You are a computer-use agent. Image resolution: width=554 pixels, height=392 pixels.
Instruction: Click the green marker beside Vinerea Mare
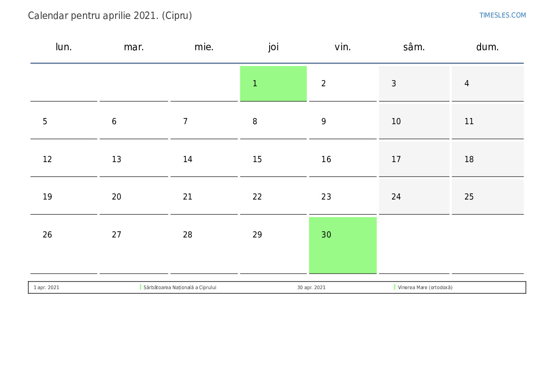[395, 287]
